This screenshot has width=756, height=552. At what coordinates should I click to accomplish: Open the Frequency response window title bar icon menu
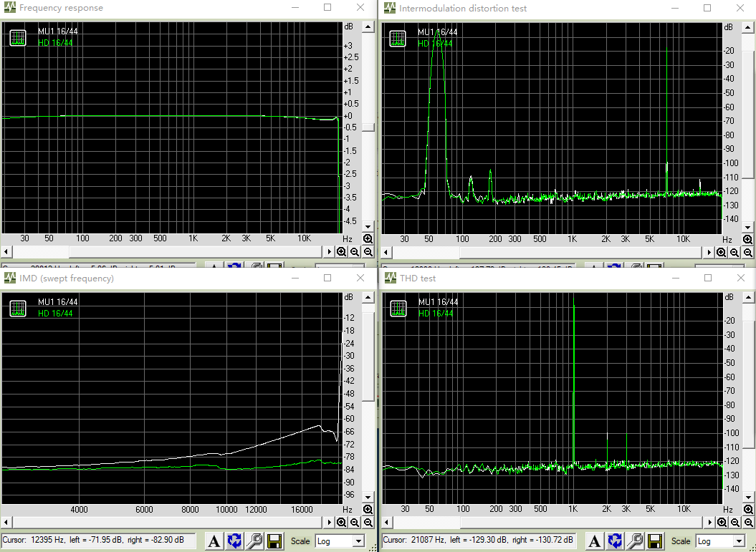pos(9,8)
